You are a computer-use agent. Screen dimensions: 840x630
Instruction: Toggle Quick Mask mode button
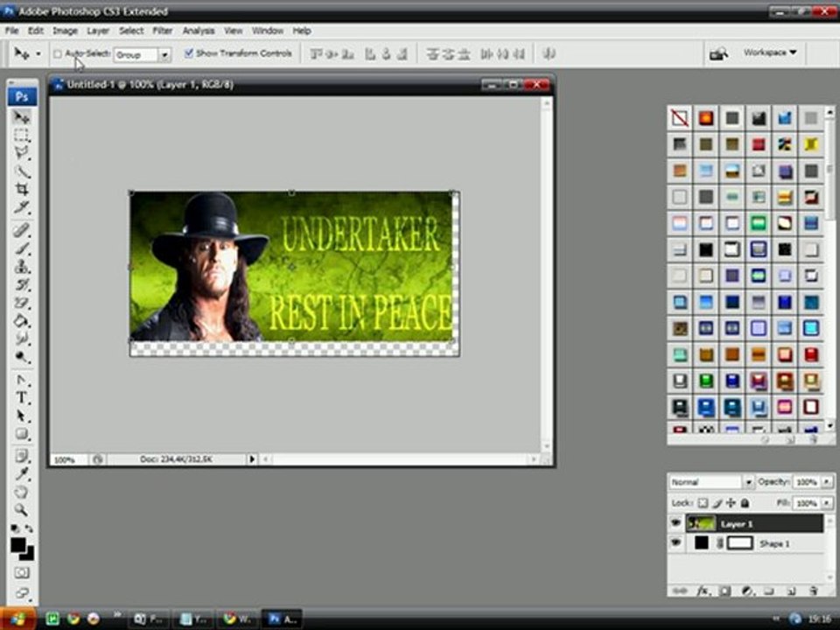coord(21,572)
